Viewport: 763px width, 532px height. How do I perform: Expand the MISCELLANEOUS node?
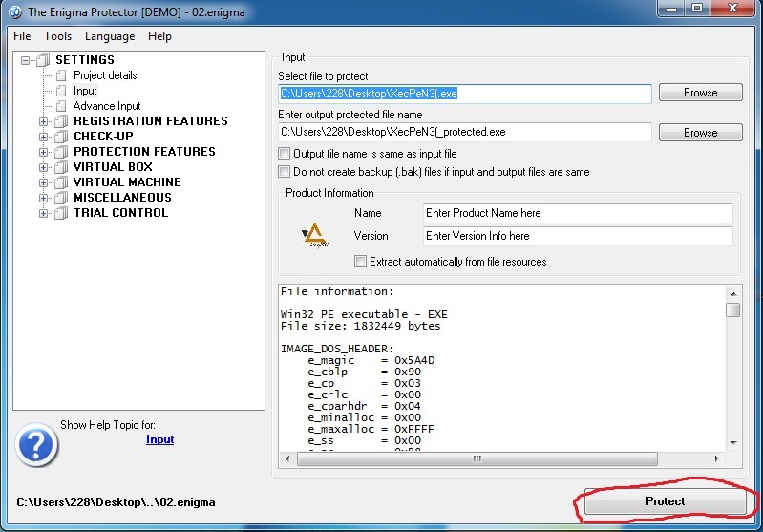click(x=43, y=198)
